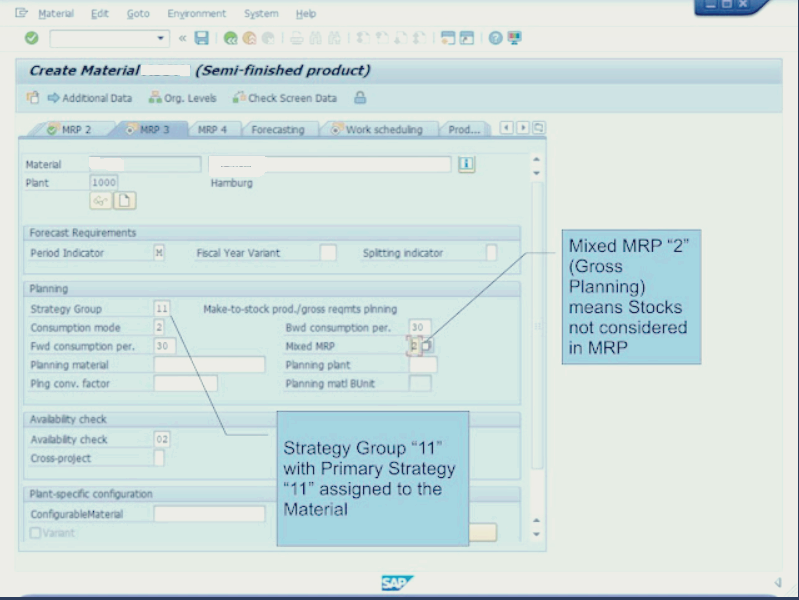Click the session menu icon left of Material

21,13
